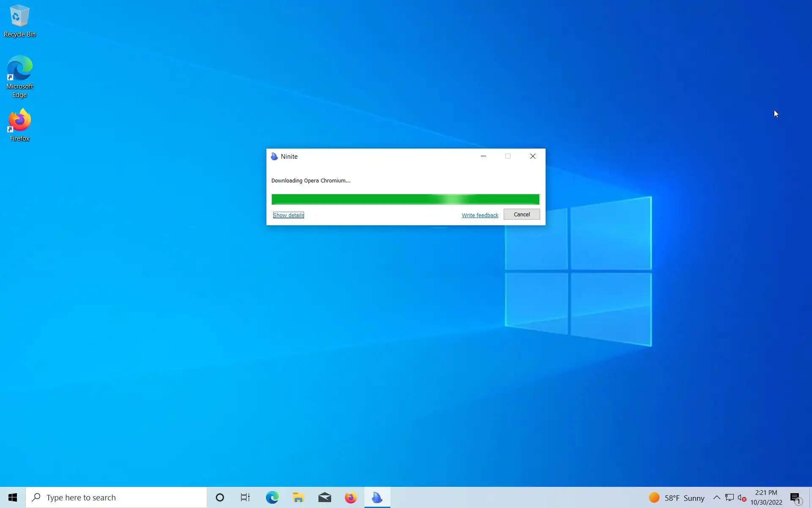812x508 pixels.
Task: Open Edge from the taskbar
Action: 272,497
